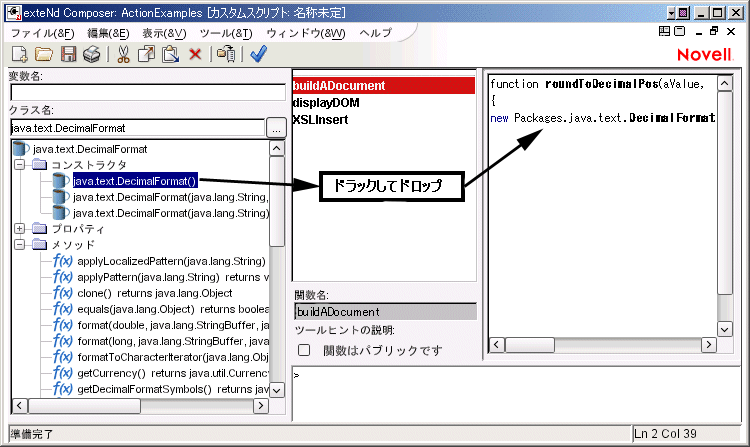Select applyPattern(java.lang.String) method row
This screenshot has width=750, height=447.
click(x=173, y=277)
